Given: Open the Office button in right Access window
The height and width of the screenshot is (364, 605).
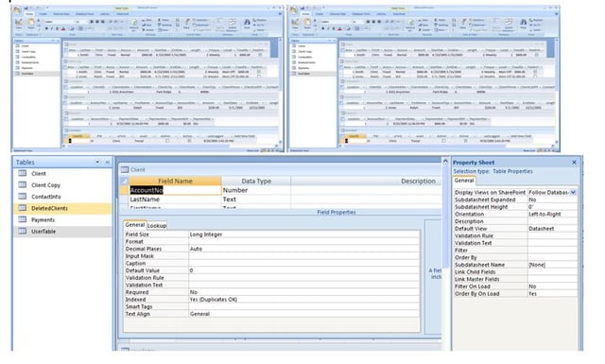Looking at the screenshot, I should 293,10.
